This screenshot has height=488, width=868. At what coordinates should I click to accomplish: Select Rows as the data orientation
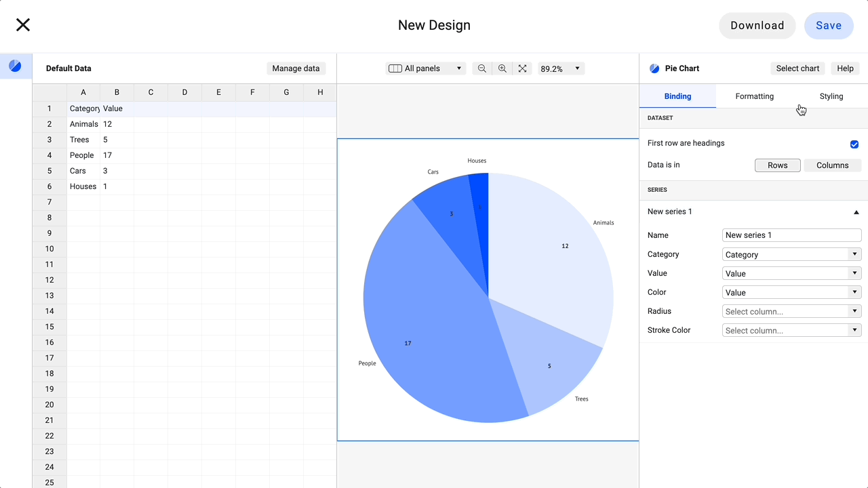(x=777, y=165)
